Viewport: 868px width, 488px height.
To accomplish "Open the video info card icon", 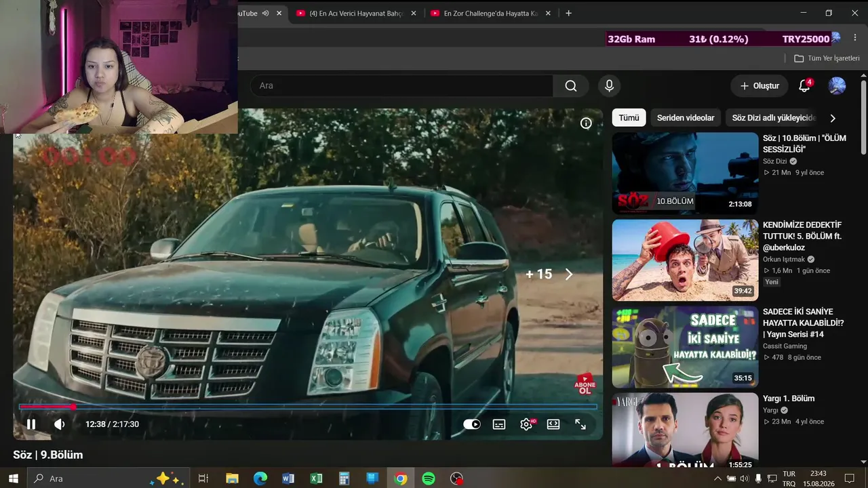I will tap(586, 123).
